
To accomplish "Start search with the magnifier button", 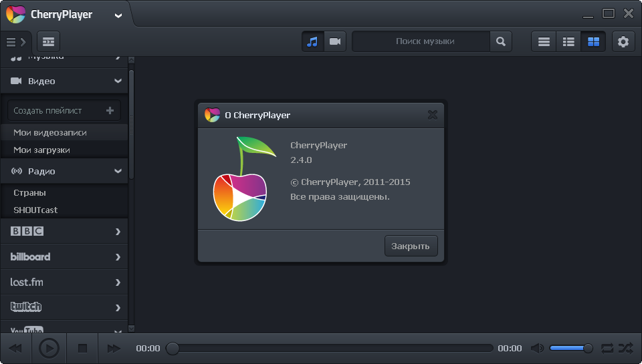I will click(x=501, y=41).
